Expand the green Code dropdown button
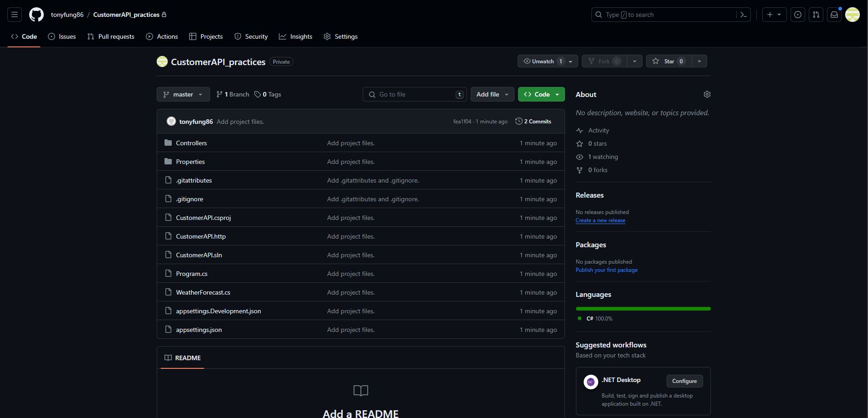Viewport: 868px width, 418px height. coord(541,94)
